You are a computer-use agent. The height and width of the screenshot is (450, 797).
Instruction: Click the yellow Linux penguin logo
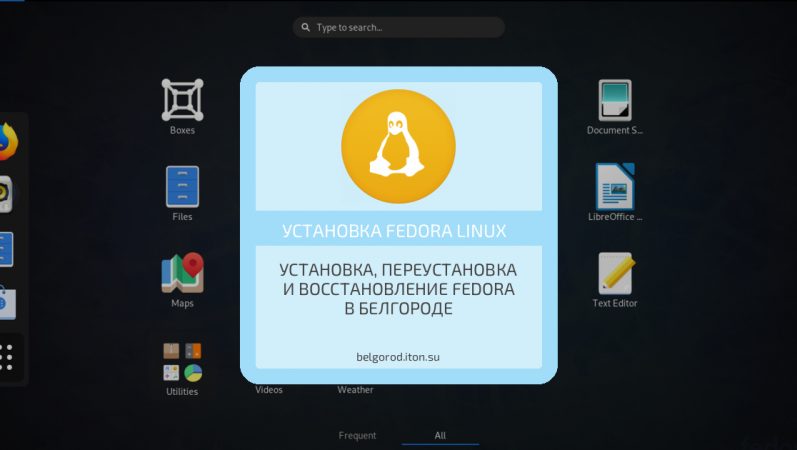(398, 146)
